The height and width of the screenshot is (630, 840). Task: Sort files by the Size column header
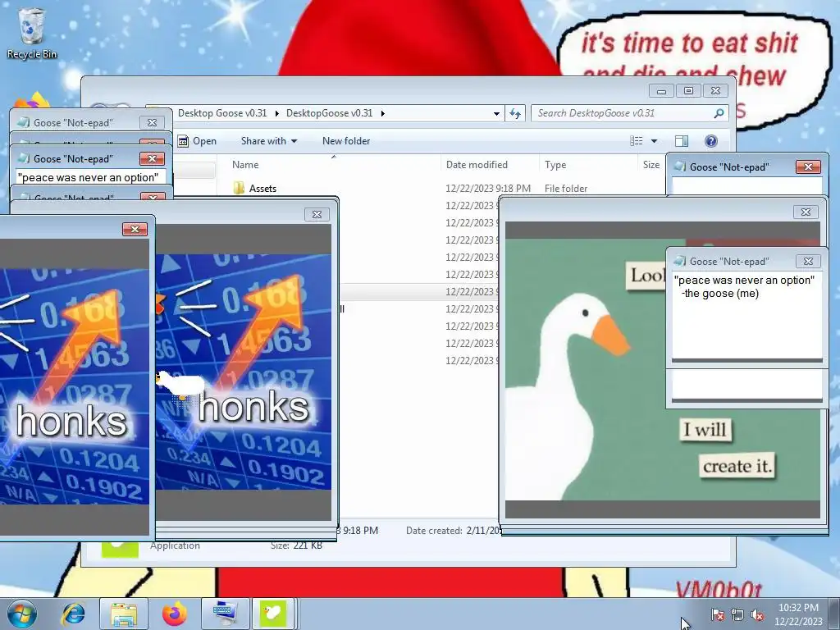(x=651, y=164)
